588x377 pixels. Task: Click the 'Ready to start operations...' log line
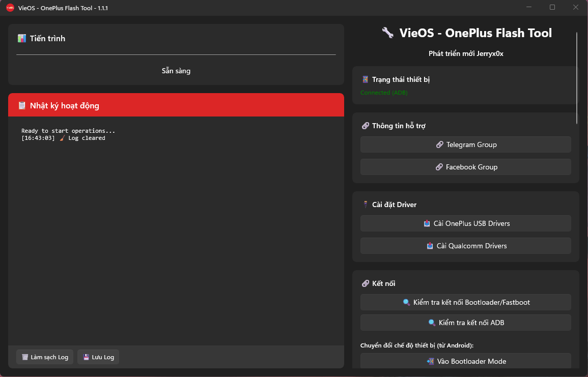(68, 131)
